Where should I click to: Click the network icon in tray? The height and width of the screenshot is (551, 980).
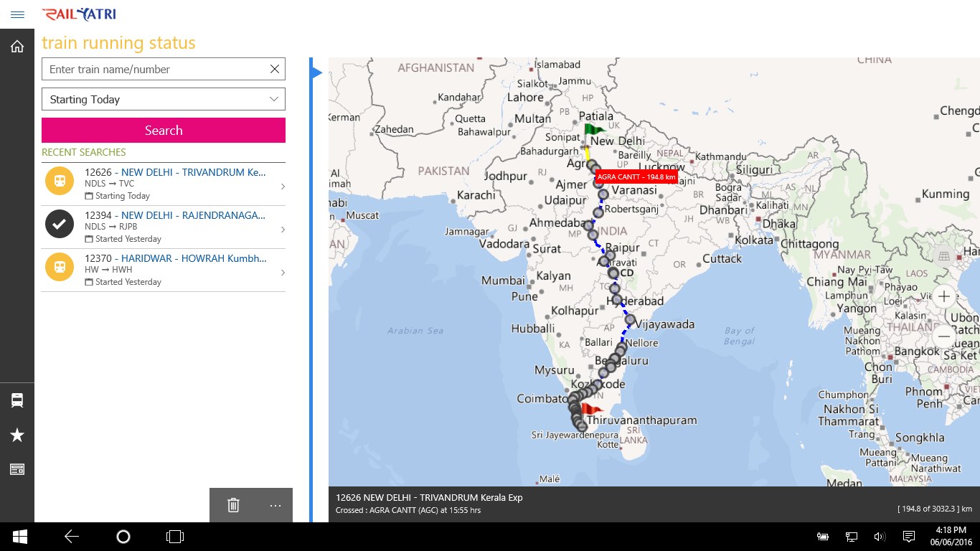(x=852, y=537)
